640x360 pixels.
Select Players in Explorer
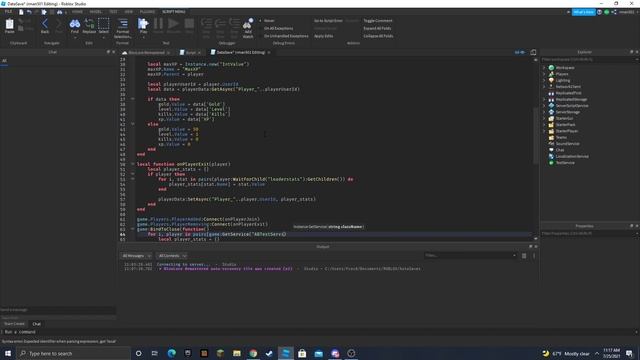coord(562,74)
